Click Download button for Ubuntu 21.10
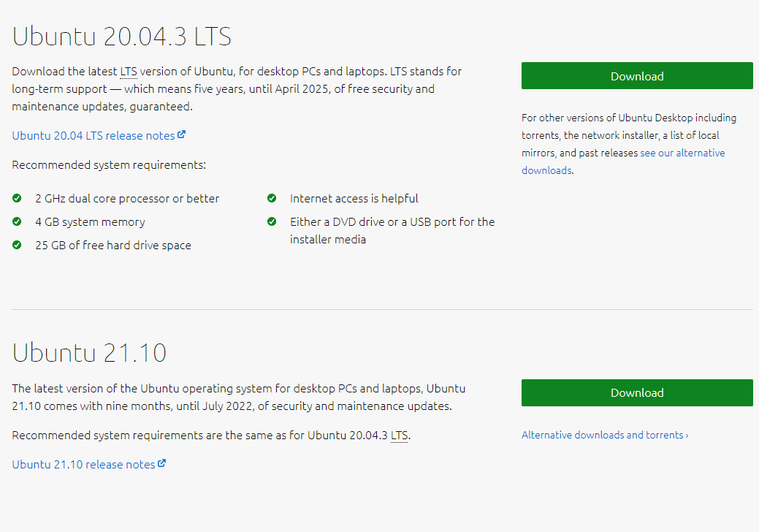759x532 pixels. (x=637, y=392)
